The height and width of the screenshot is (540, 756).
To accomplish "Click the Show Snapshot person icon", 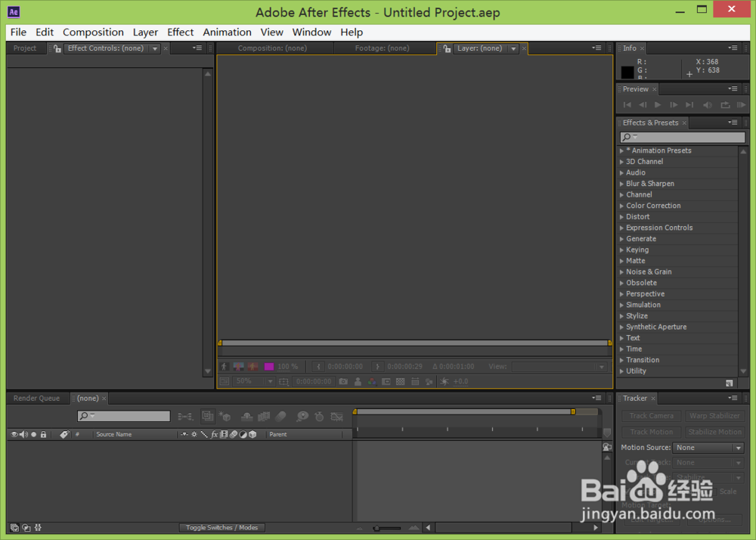I will pyautogui.click(x=358, y=381).
